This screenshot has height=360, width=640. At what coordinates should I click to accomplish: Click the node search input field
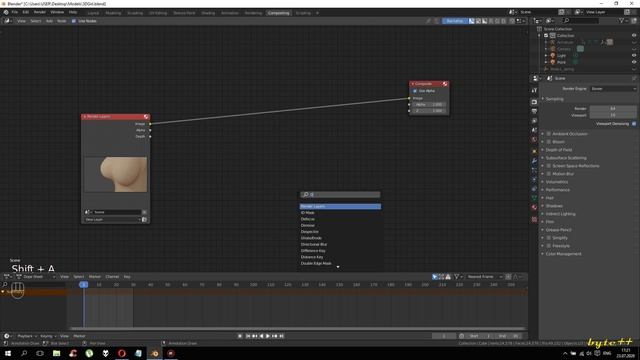pyautogui.click(x=340, y=195)
